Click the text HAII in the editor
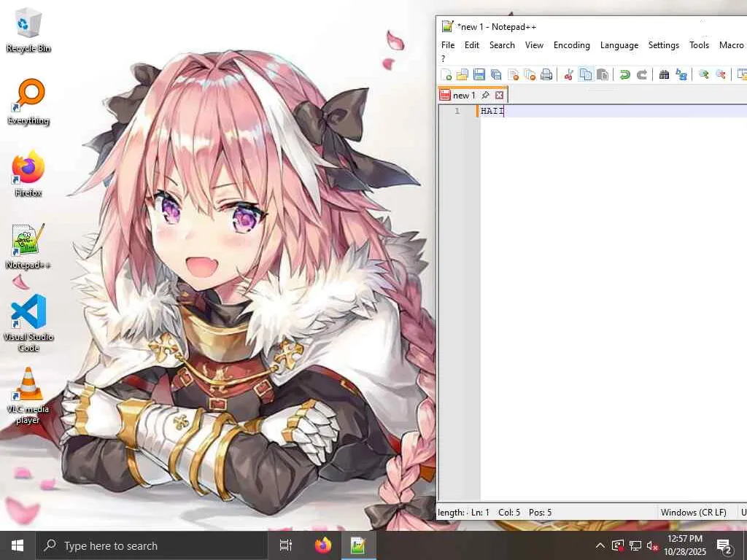 click(x=492, y=111)
